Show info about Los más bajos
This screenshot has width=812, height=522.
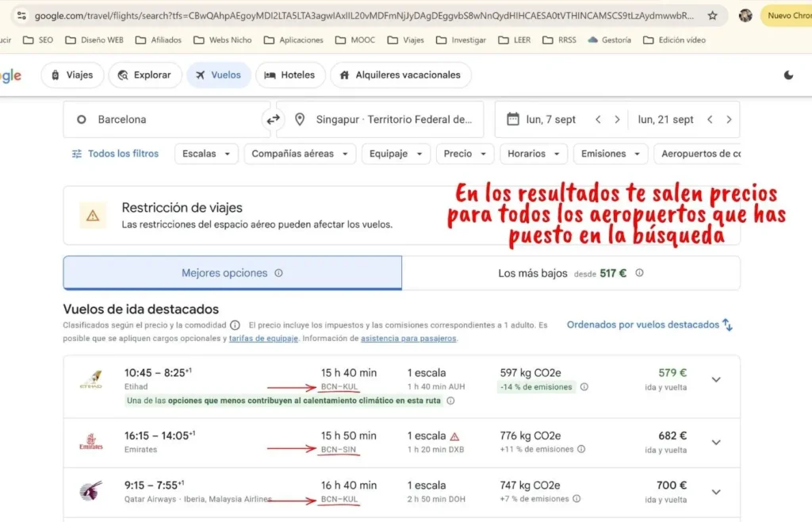coord(640,273)
